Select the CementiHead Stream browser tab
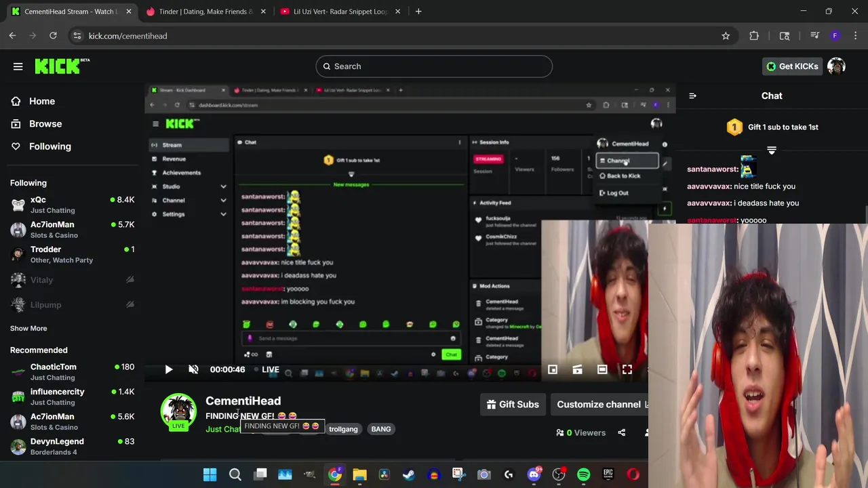The image size is (868, 488). point(70,12)
